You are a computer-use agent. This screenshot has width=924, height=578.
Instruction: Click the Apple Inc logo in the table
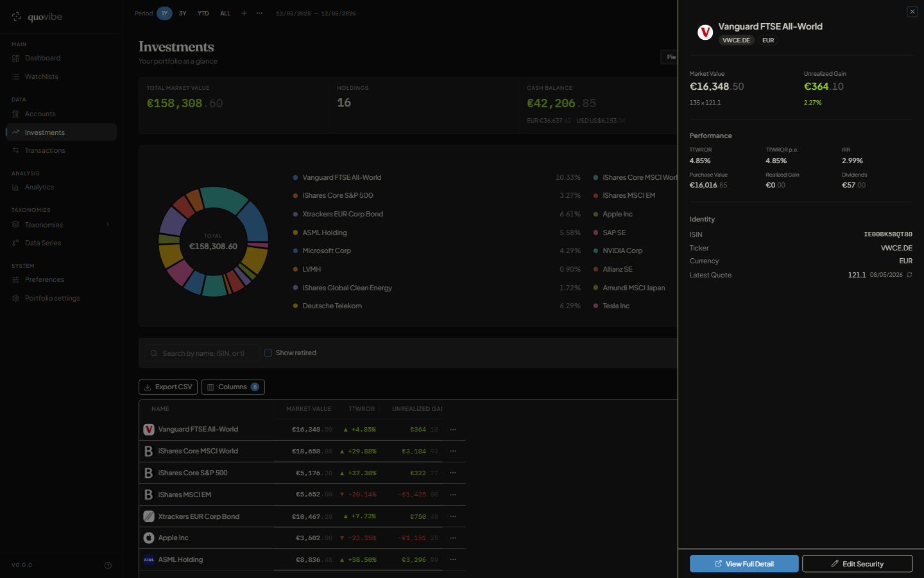[x=149, y=538]
